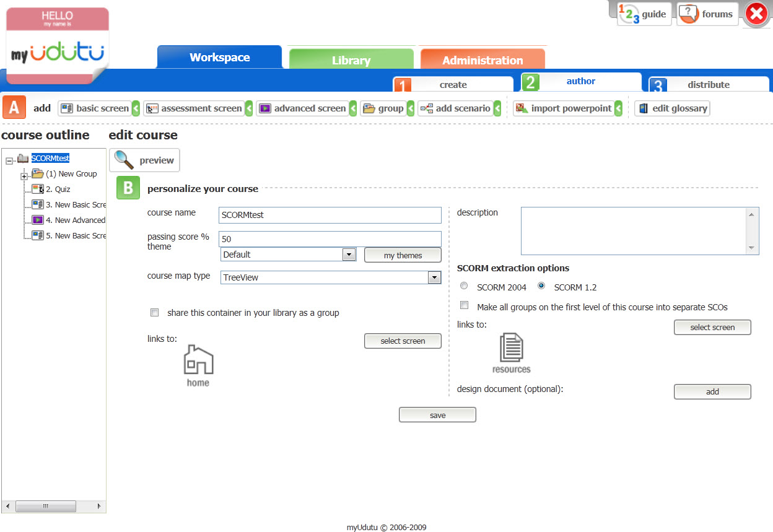Check making first-level groups separate SCOs
The width and height of the screenshot is (773, 532).
click(x=464, y=305)
